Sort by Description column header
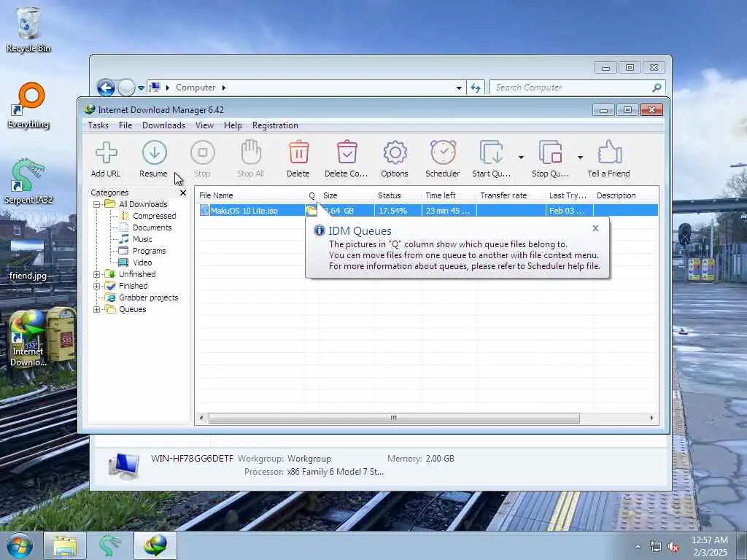This screenshot has height=560, width=747. click(x=625, y=195)
